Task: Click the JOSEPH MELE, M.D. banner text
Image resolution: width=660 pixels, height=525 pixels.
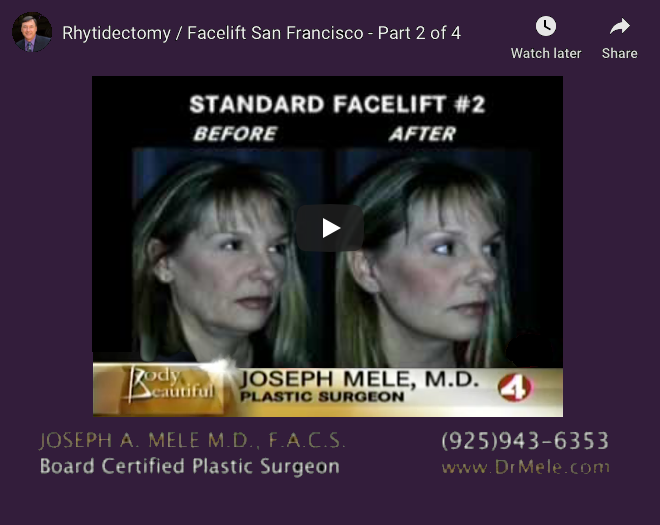Action: [x=359, y=379]
